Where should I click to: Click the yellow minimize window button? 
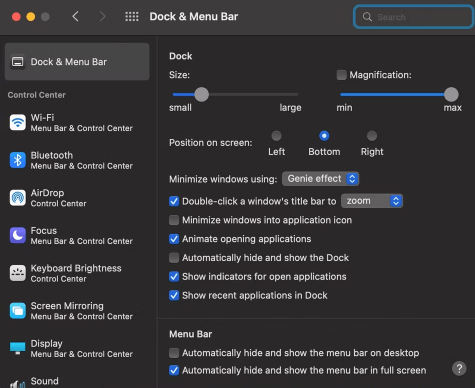[31, 16]
